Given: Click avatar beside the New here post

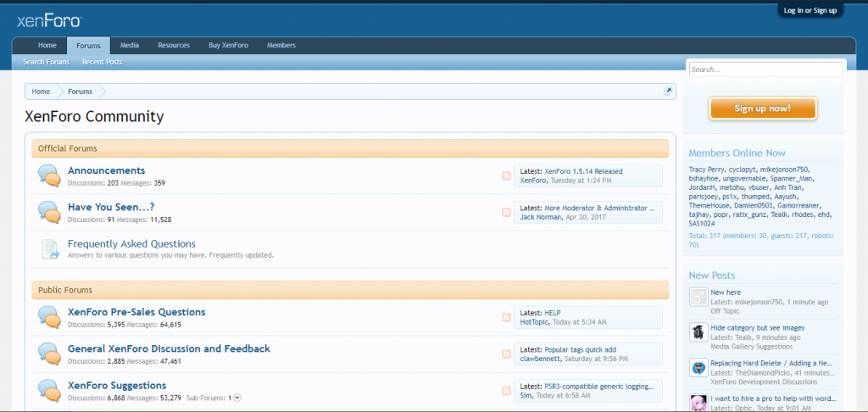Looking at the screenshot, I should [x=698, y=296].
